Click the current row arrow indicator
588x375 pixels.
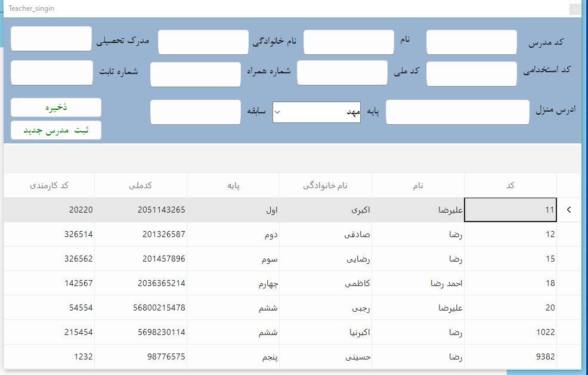point(568,210)
